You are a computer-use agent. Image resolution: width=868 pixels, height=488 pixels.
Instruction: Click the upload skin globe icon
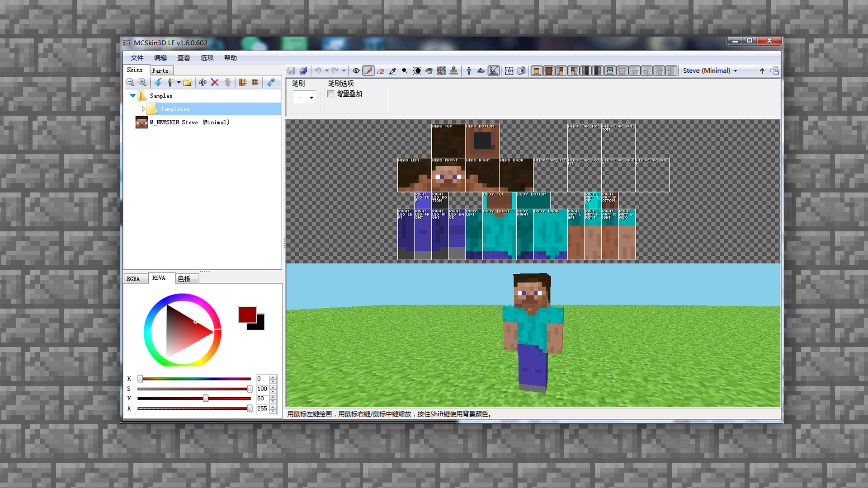271,82
